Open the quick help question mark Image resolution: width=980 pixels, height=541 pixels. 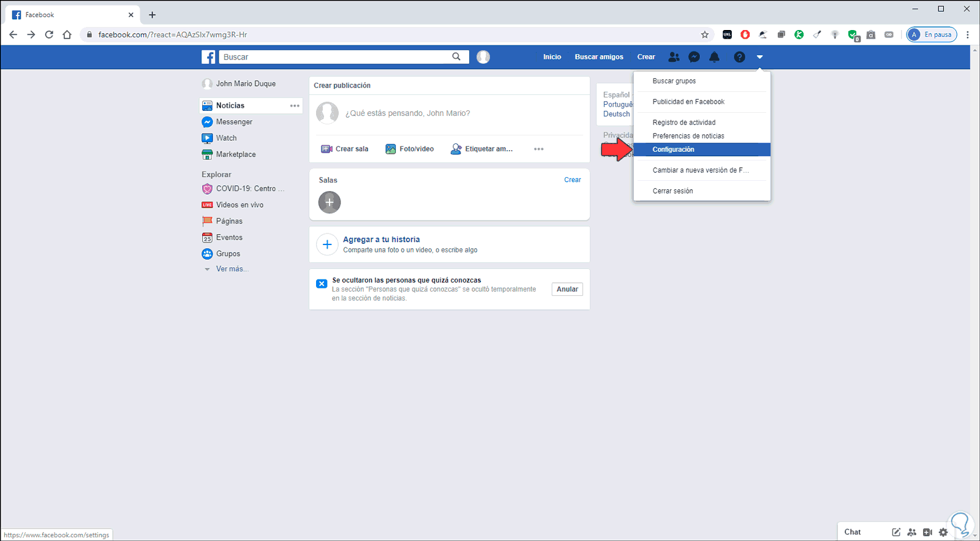click(x=739, y=57)
